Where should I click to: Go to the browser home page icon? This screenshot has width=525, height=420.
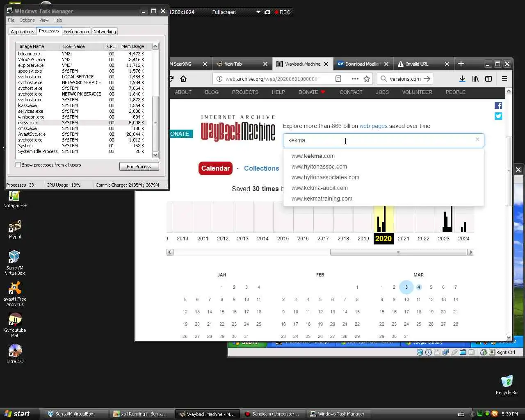(x=183, y=79)
